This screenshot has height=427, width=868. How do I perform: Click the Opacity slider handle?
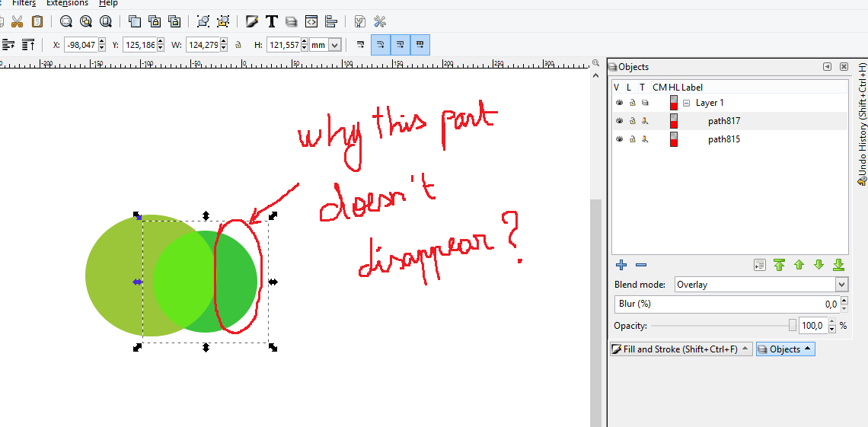pos(792,326)
